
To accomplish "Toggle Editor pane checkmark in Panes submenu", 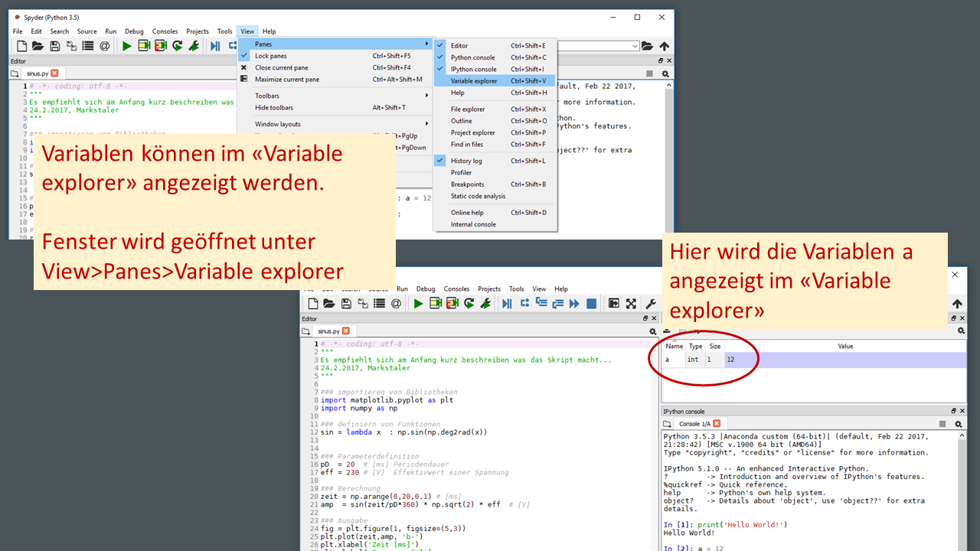I will 495,46.
